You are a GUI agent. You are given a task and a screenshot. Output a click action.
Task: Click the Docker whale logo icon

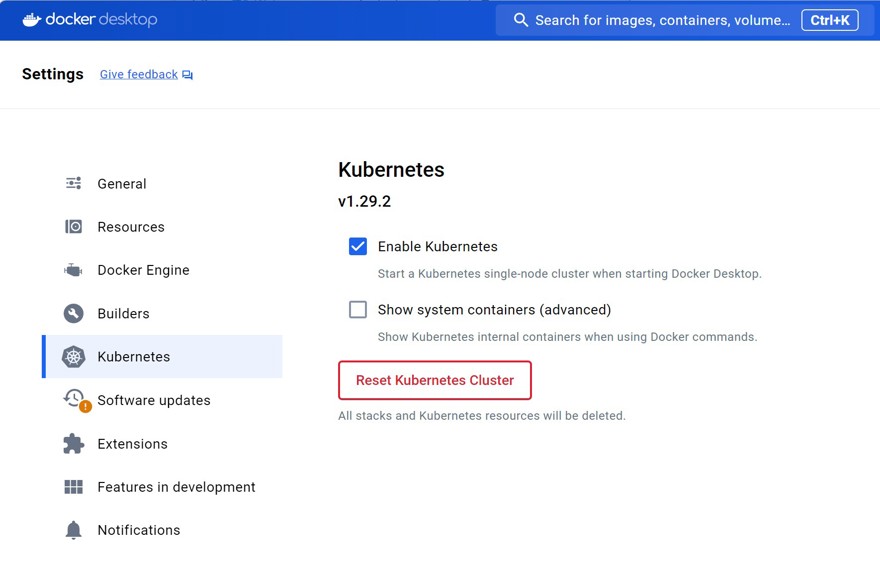point(31,20)
